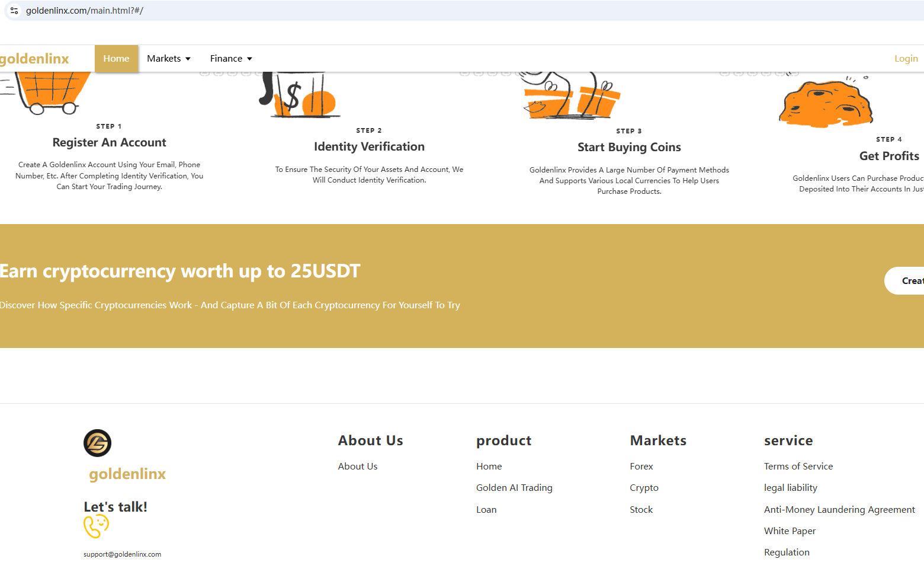924x578 pixels.
Task: Open the Regulation link under service
Action: click(x=787, y=553)
